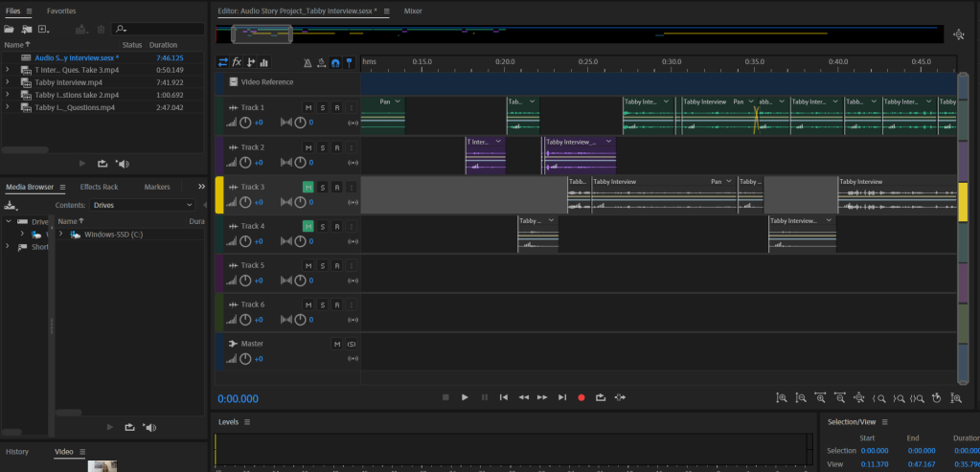The width and height of the screenshot is (980, 472).
Task: Toggle the metronome icon in the editor toolbar
Action: click(x=308, y=62)
